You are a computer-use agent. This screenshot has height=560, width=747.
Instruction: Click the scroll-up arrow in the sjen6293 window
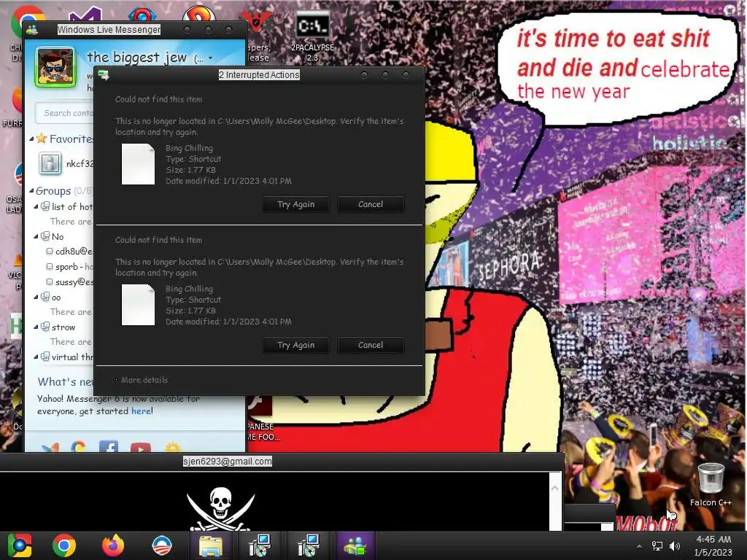tap(554, 489)
